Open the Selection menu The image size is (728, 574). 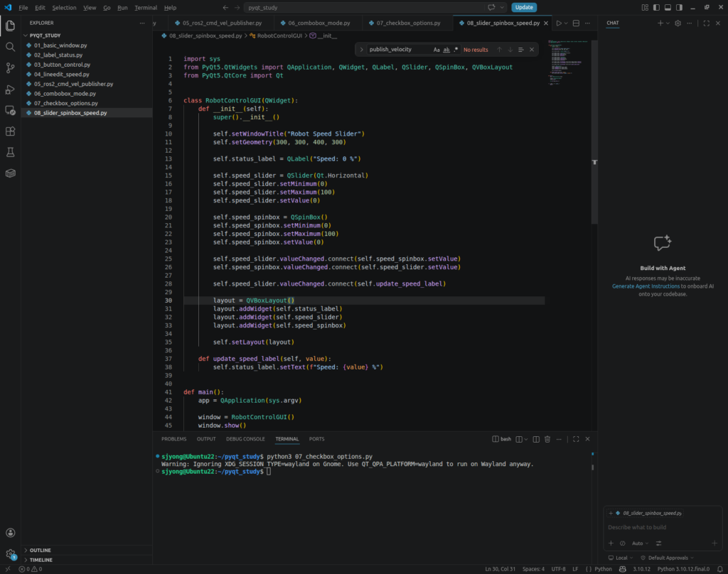[x=64, y=7]
